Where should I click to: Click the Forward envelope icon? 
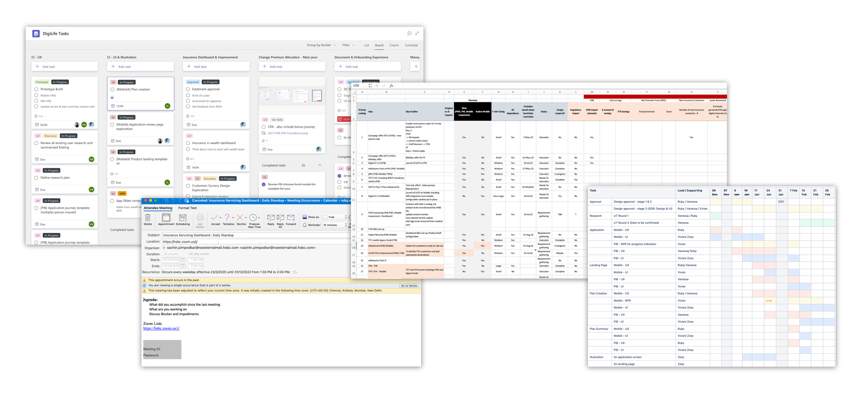coord(291,218)
